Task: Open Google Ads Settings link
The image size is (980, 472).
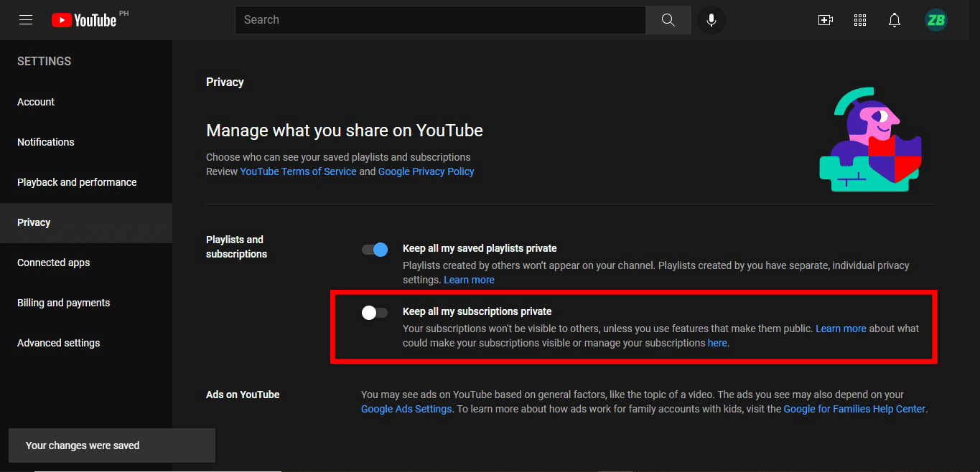Action: pos(406,409)
